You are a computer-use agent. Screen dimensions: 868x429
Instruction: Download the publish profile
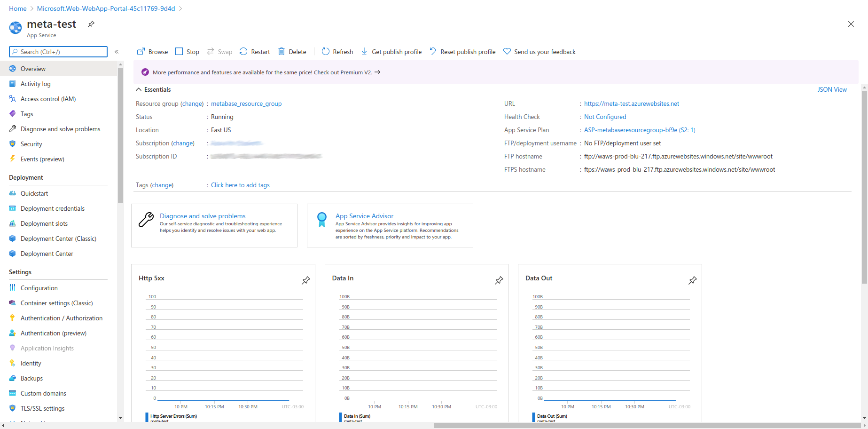[x=391, y=52]
